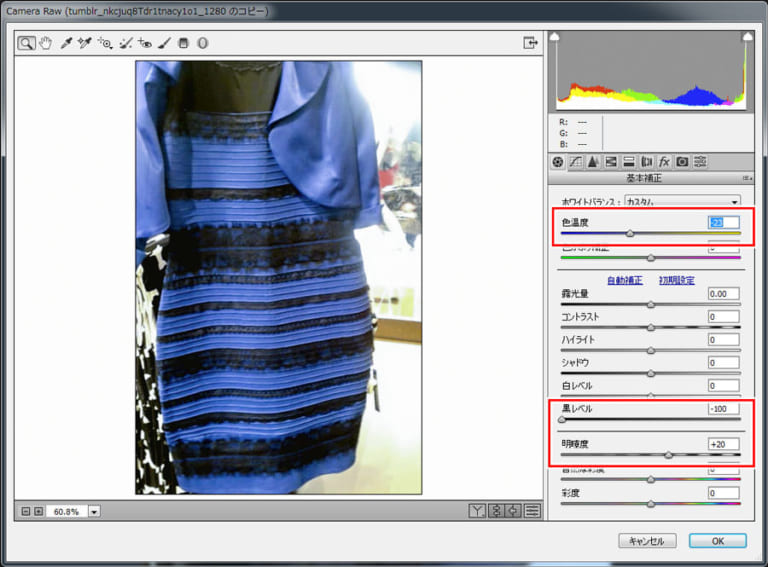
Task: Pick the White Balance eyedropper tool
Action: (x=66, y=43)
